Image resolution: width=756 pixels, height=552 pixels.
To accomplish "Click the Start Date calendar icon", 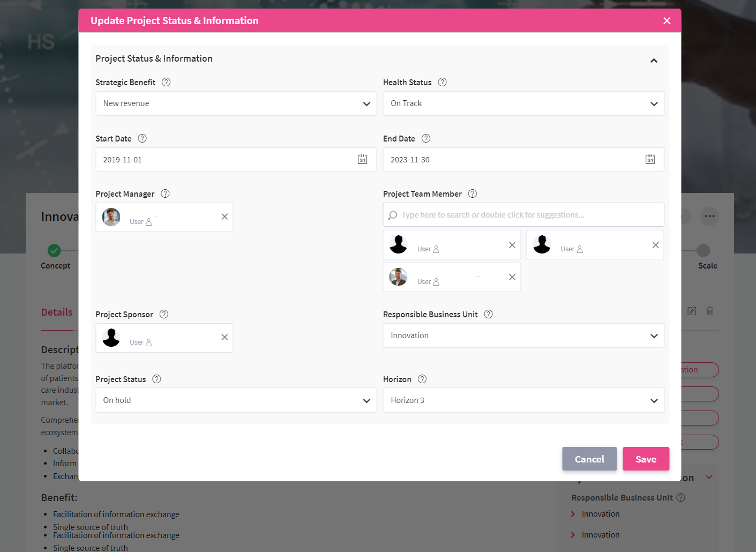I will [363, 160].
